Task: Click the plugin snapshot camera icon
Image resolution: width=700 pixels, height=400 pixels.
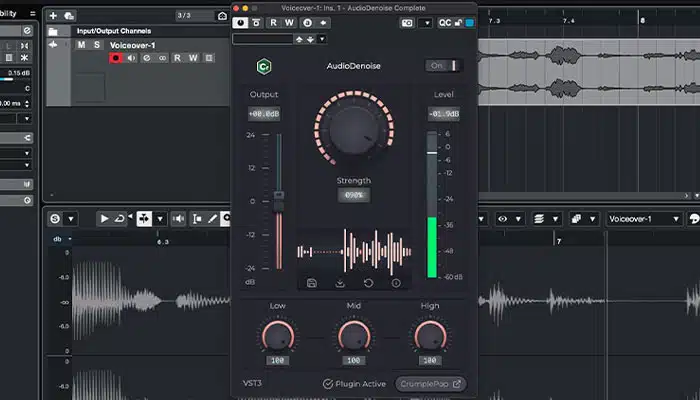Action: 407,23
